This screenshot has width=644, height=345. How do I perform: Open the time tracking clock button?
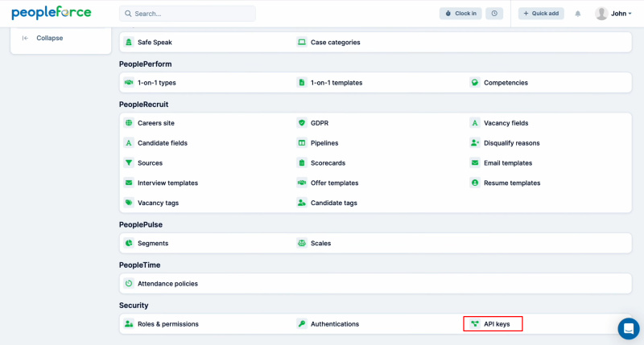pyautogui.click(x=494, y=14)
